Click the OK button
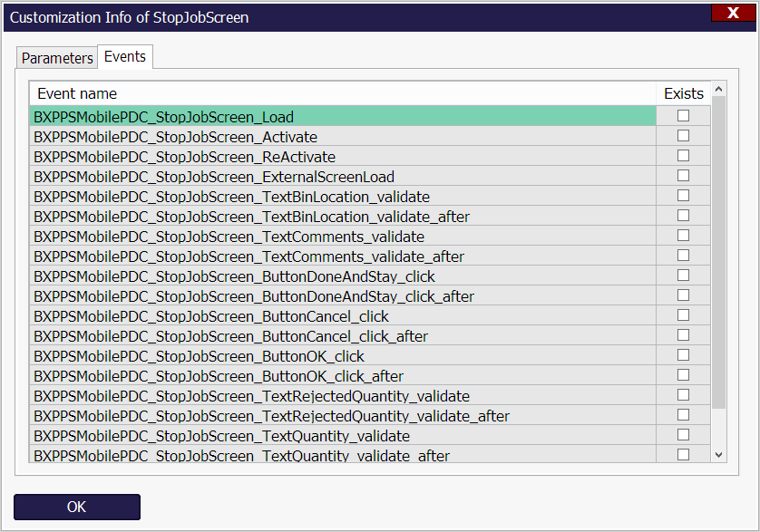Screen dimensions: 760x532 coord(77,507)
